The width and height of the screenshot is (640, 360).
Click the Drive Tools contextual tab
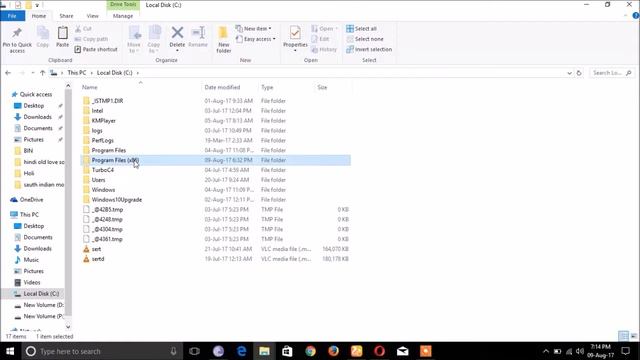123,4
